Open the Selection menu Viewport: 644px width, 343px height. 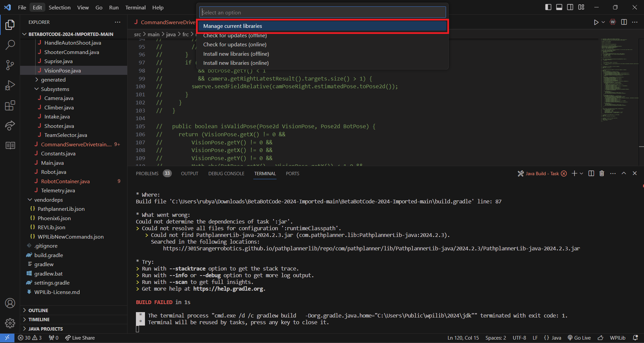pos(59,7)
